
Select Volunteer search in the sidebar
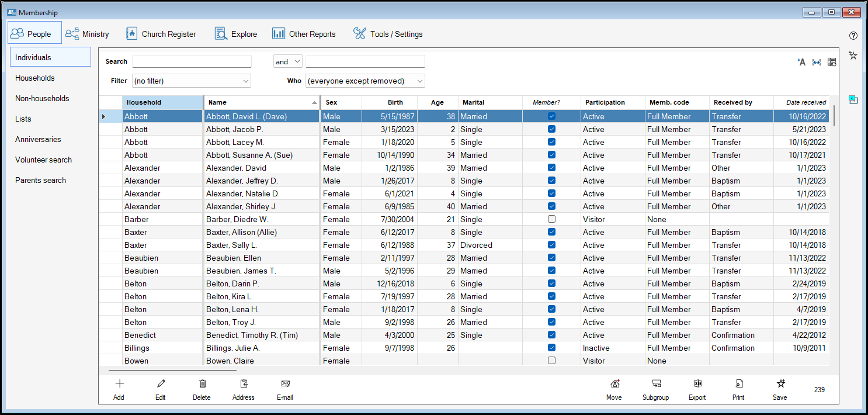click(x=43, y=160)
